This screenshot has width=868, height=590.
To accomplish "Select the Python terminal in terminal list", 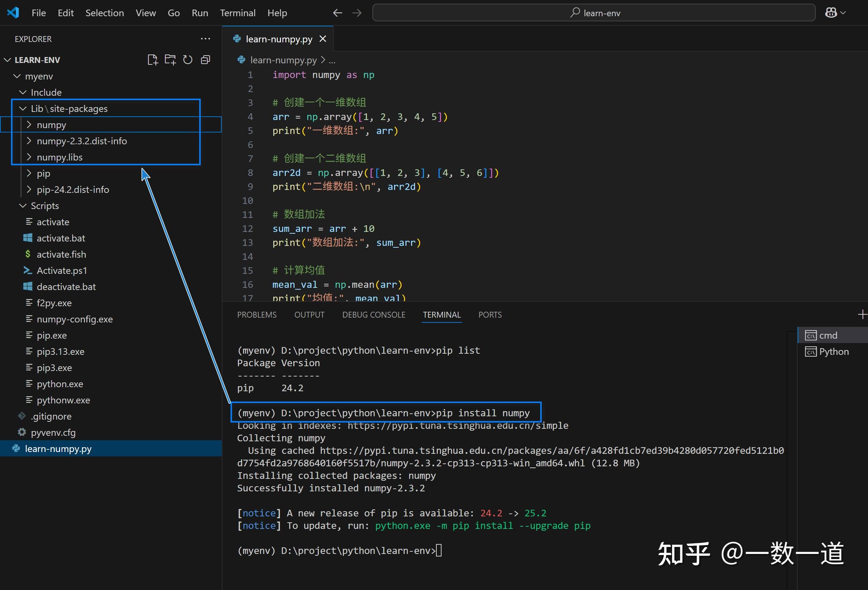I will coord(832,351).
